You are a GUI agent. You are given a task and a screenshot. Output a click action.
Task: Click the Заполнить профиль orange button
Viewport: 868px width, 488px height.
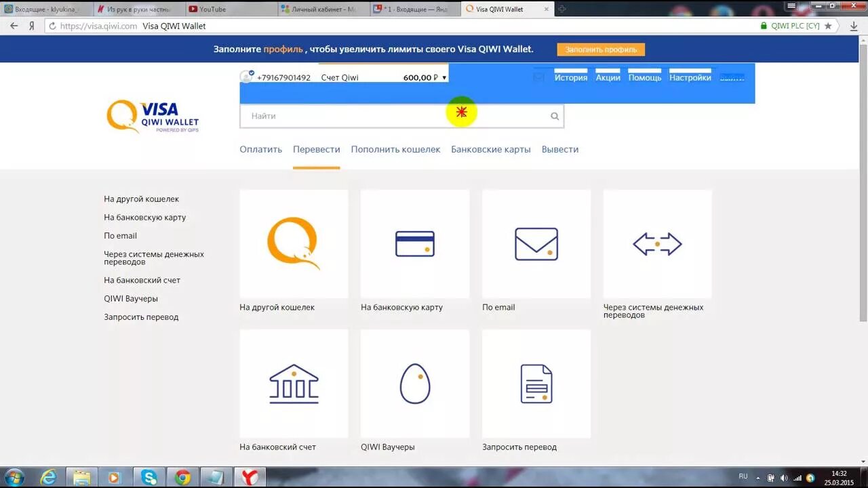601,49
